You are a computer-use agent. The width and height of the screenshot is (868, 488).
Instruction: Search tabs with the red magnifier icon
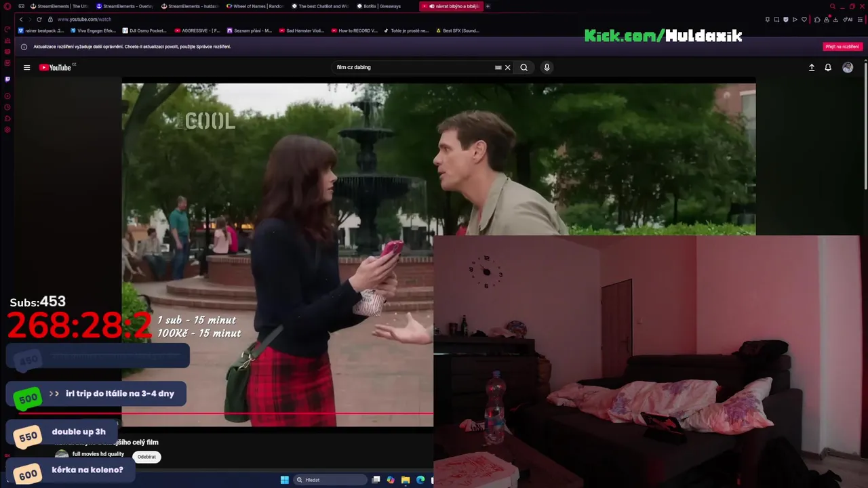pos(833,6)
